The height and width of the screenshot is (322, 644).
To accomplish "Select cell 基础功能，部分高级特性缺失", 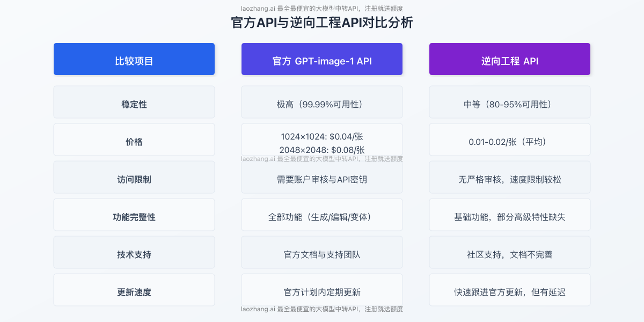I will (x=510, y=215).
